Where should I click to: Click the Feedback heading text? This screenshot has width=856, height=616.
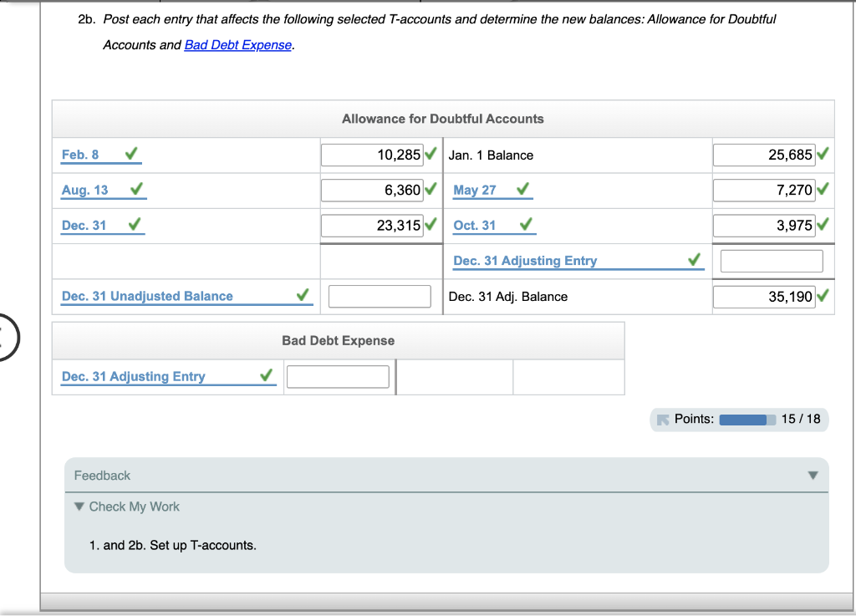[102, 476]
